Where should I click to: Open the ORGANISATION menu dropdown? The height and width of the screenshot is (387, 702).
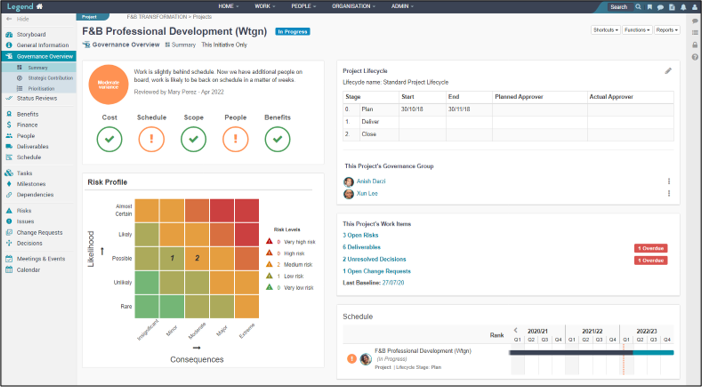coord(354,6)
